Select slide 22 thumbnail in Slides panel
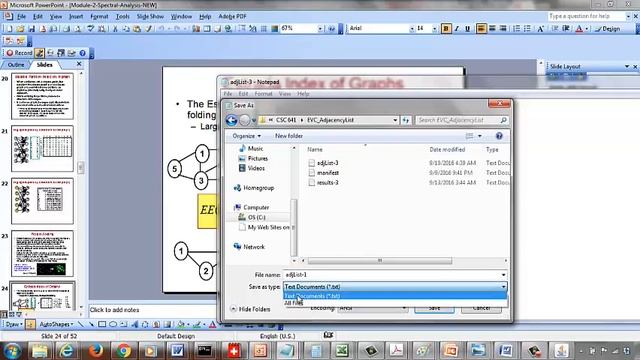Image resolution: width=640 pixels, height=360 pixels. tap(42, 201)
